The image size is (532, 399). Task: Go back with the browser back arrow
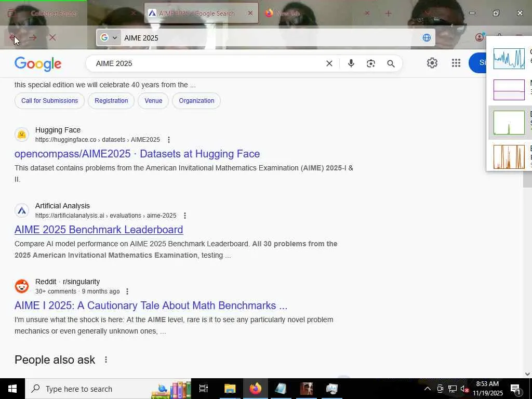(12, 37)
